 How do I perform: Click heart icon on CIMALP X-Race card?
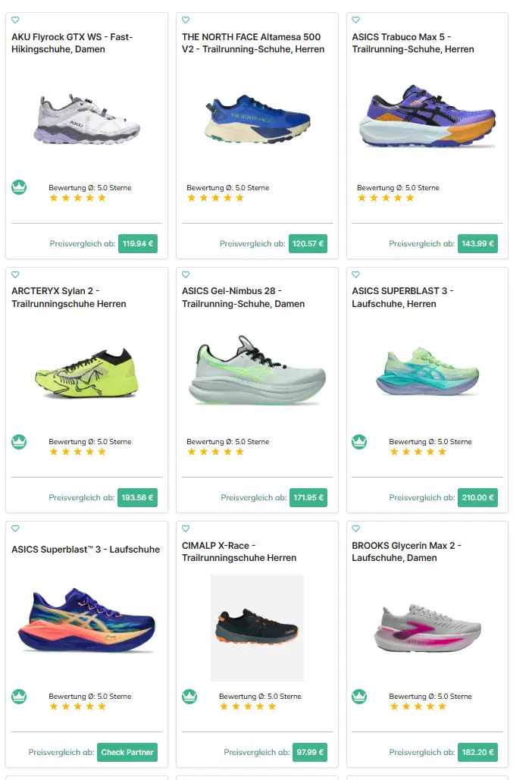(x=186, y=528)
